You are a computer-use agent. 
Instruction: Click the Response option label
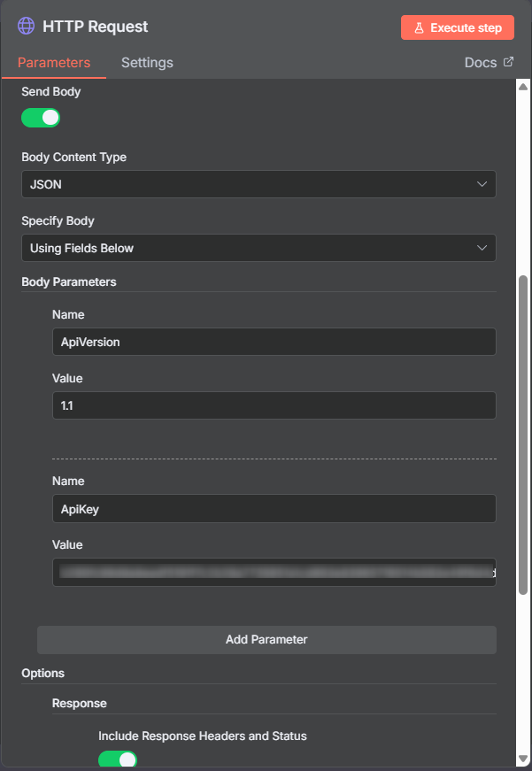(x=80, y=703)
